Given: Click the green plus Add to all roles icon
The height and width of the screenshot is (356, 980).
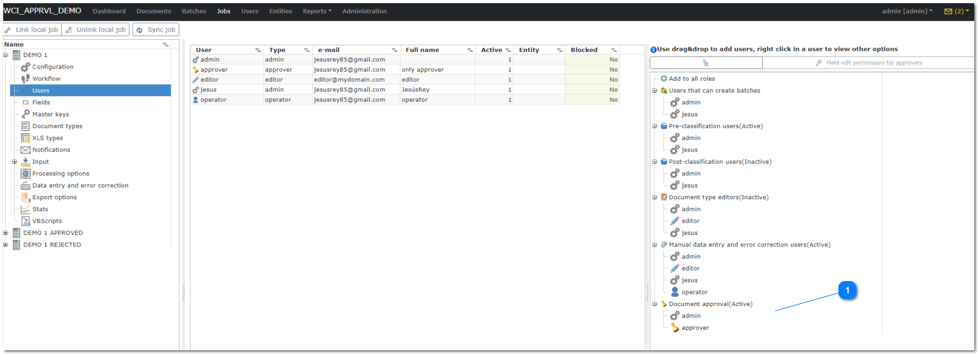Looking at the screenshot, I should click(x=664, y=79).
